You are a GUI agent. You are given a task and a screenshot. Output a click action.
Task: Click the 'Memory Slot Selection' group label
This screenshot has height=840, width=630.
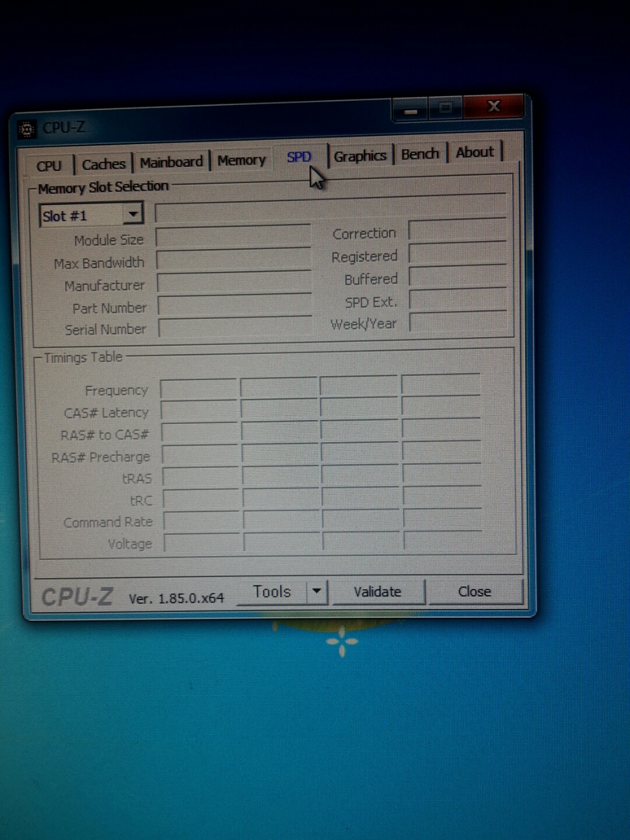(103, 187)
